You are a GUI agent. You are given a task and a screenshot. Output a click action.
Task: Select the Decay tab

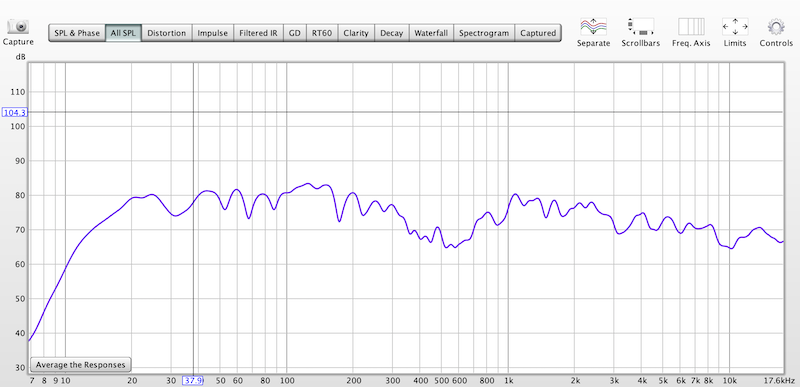(x=391, y=33)
